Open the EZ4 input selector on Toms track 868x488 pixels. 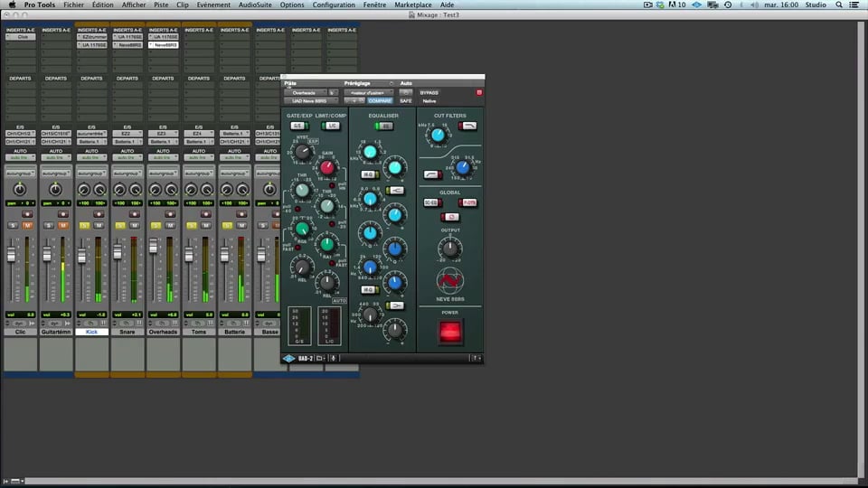coord(199,134)
